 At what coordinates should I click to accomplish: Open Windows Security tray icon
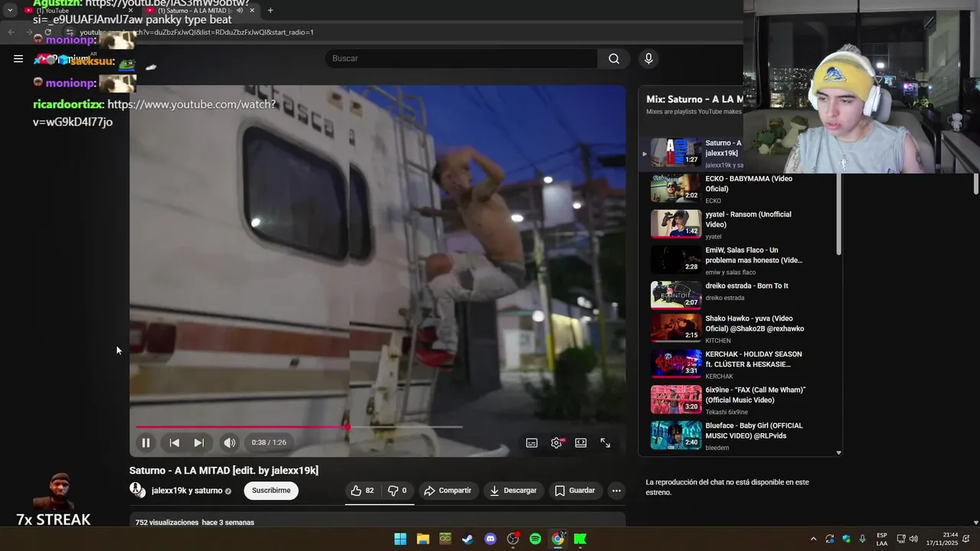pyautogui.click(x=847, y=539)
